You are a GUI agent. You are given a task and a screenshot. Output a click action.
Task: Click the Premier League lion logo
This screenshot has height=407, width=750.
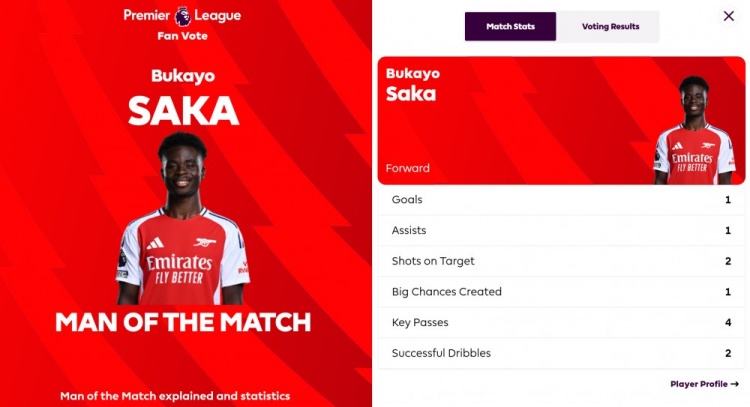click(182, 15)
